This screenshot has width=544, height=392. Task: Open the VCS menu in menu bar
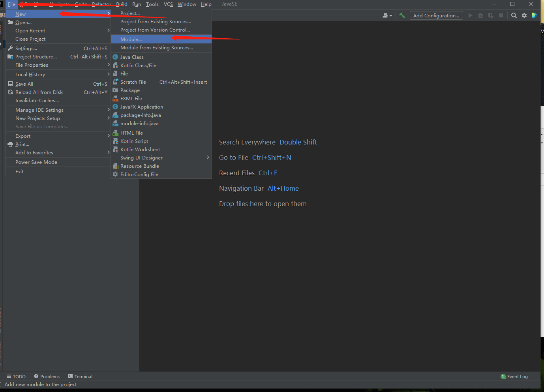click(x=168, y=4)
